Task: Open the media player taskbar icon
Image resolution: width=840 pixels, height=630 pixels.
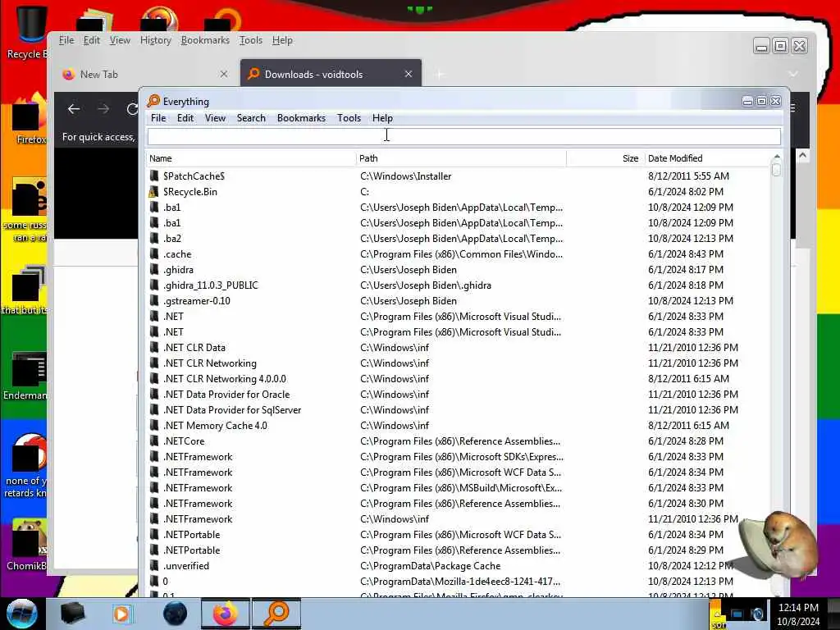Action: point(121,614)
